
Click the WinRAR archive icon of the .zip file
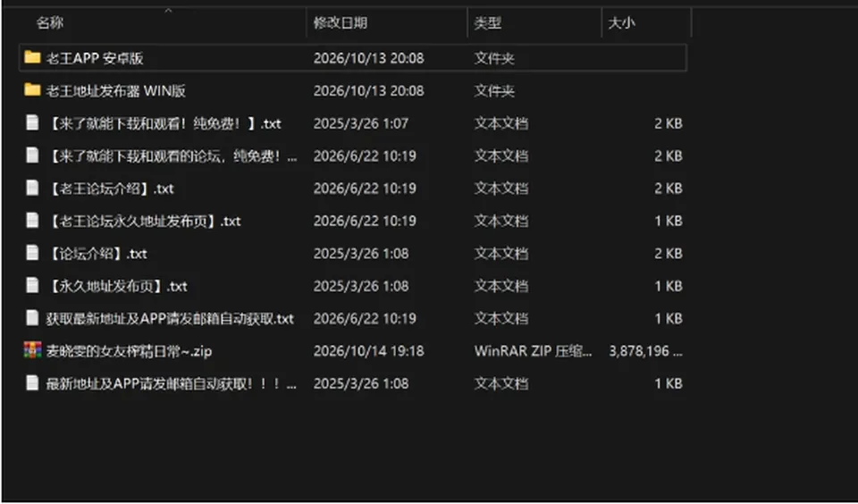pos(32,350)
